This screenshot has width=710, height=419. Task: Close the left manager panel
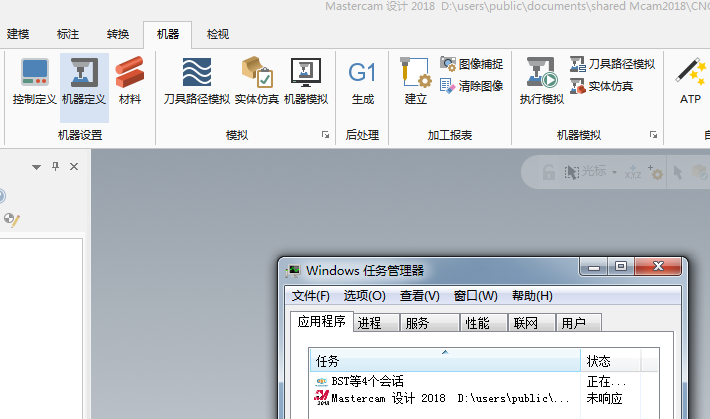click(74, 167)
